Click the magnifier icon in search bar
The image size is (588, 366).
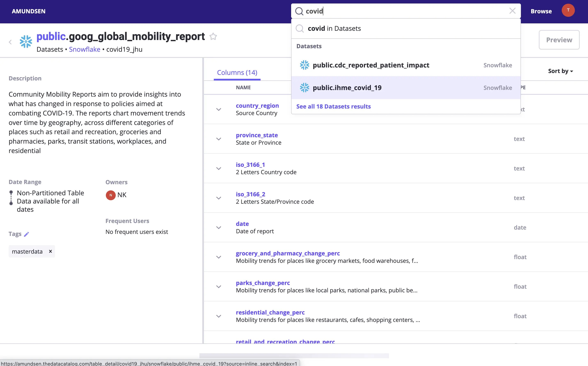pyautogui.click(x=299, y=11)
